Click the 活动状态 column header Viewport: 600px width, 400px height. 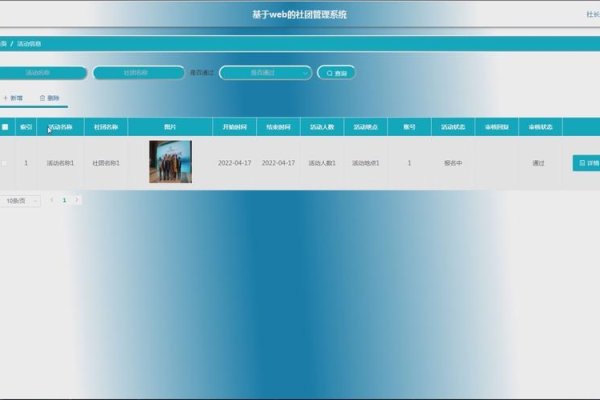coord(453,127)
